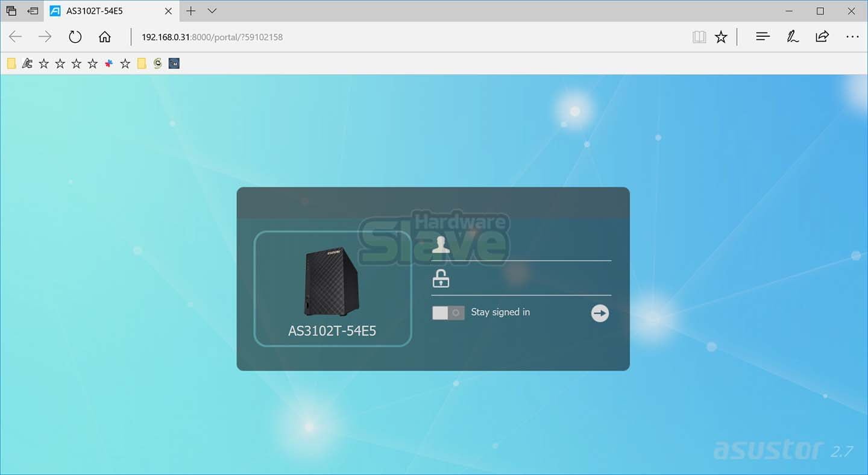The image size is (868, 475).
Task: Close the AS3102T-54E5 tab
Action: (x=169, y=11)
